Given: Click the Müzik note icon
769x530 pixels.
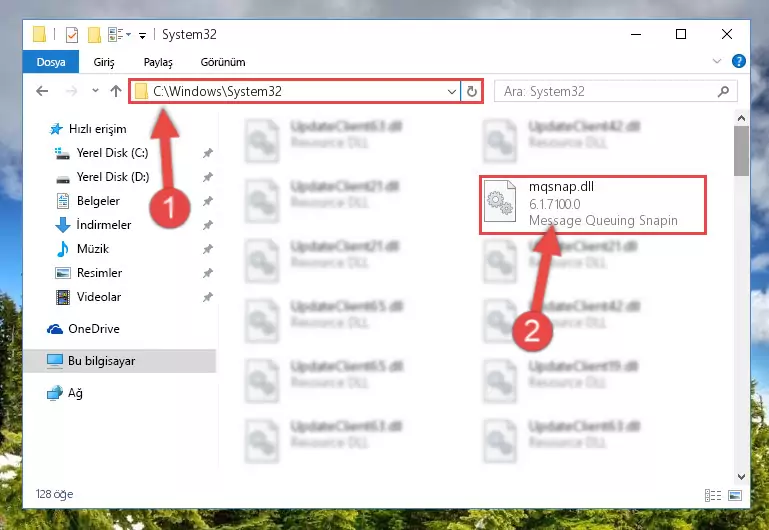Looking at the screenshot, I should (63, 249).
